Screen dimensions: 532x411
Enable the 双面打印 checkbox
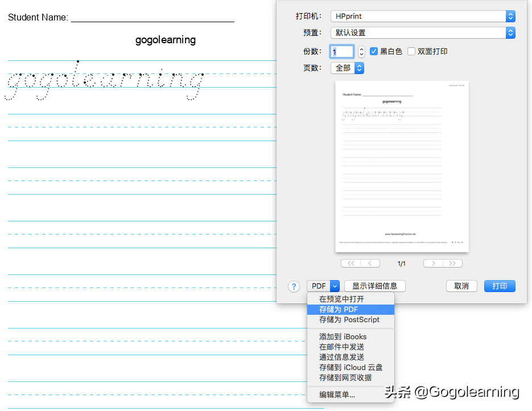pyautogui.click(x=411, y=51)
